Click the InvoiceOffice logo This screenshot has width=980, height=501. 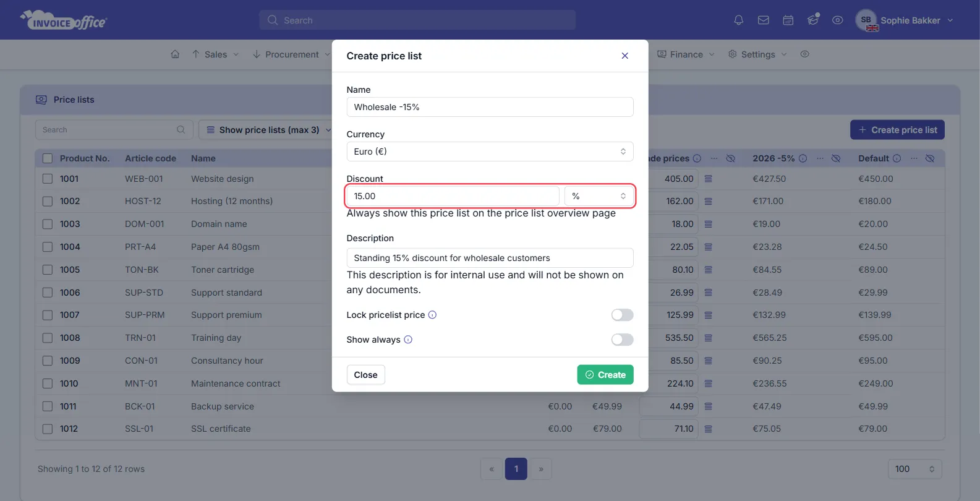pyautogui.click(x=64, y=20)
